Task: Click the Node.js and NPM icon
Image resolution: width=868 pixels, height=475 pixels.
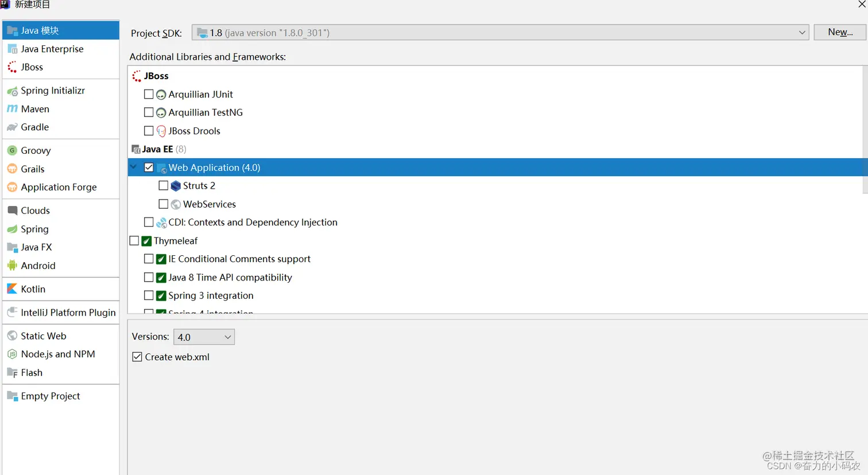Action: [12, 354]
